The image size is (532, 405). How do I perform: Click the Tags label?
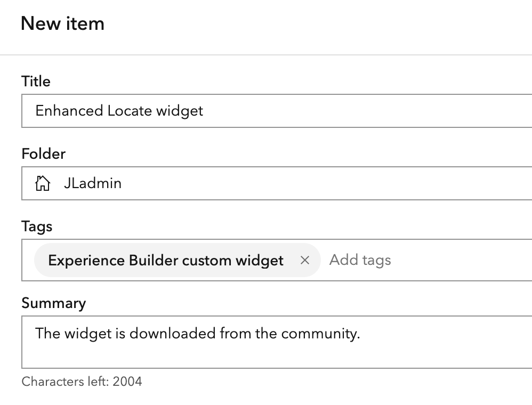[37, 226]
